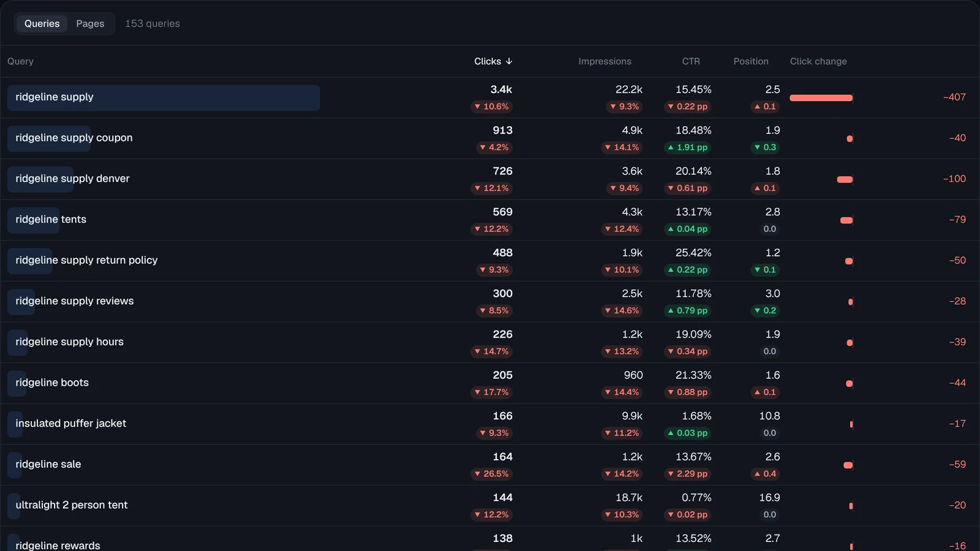Select the 'ridgeline supply hours' query
Screen dimensions: 980x551
pos(70,342)
